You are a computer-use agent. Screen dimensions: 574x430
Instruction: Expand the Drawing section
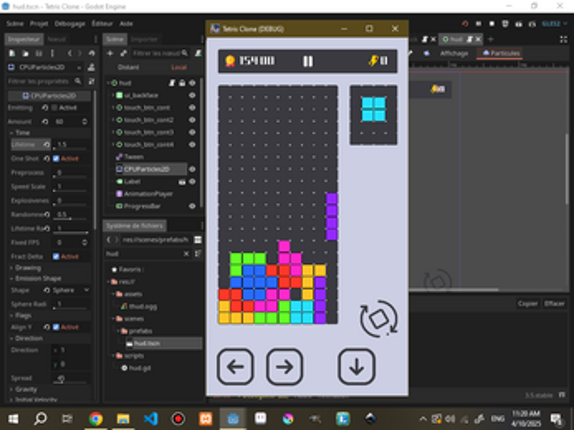(x=49, y=268)
